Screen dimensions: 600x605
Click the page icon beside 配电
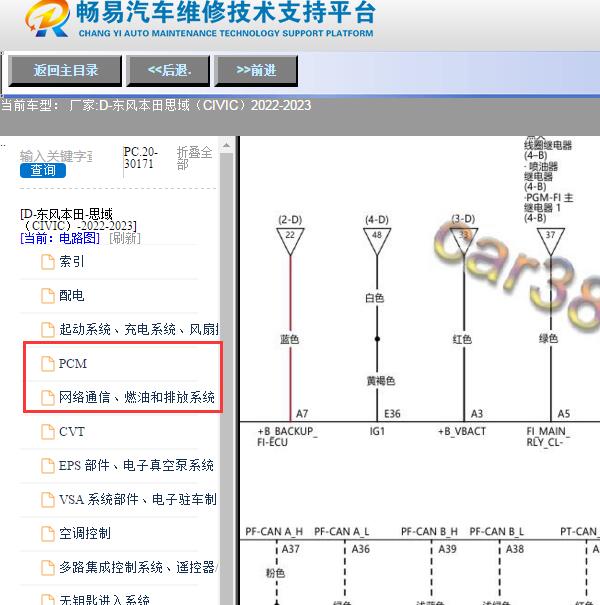(x=48, y=296)
